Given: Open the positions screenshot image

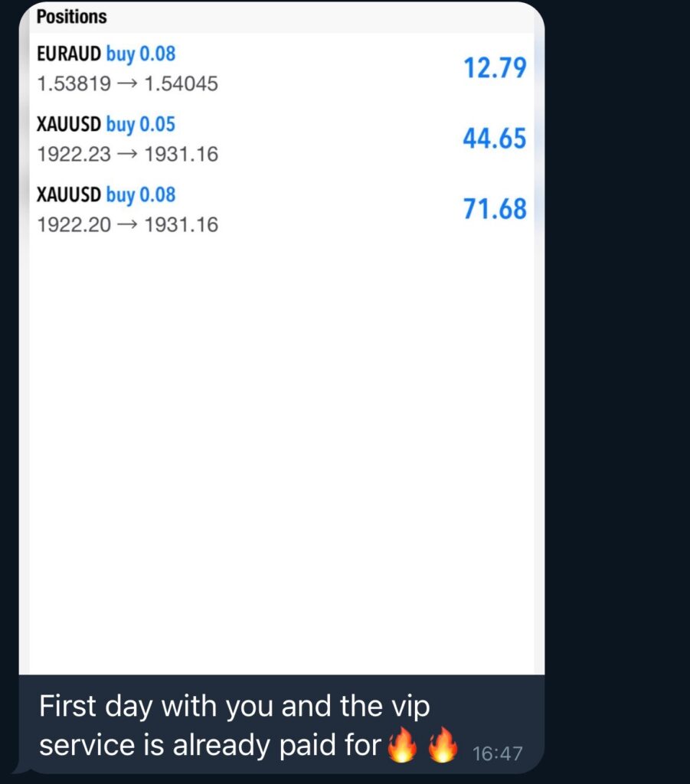Looking at the screenshot, I should [282, 338].
